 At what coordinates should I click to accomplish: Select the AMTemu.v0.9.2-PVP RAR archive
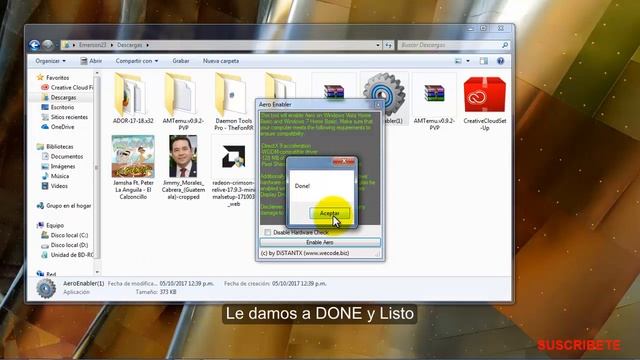(x=434, y=102)
